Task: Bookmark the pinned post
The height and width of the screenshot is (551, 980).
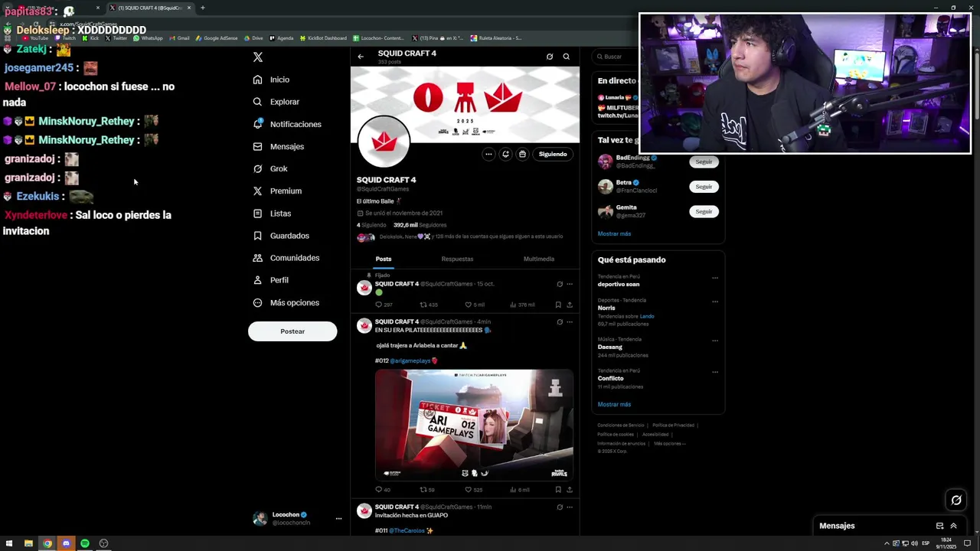Action: coord(558,305)
